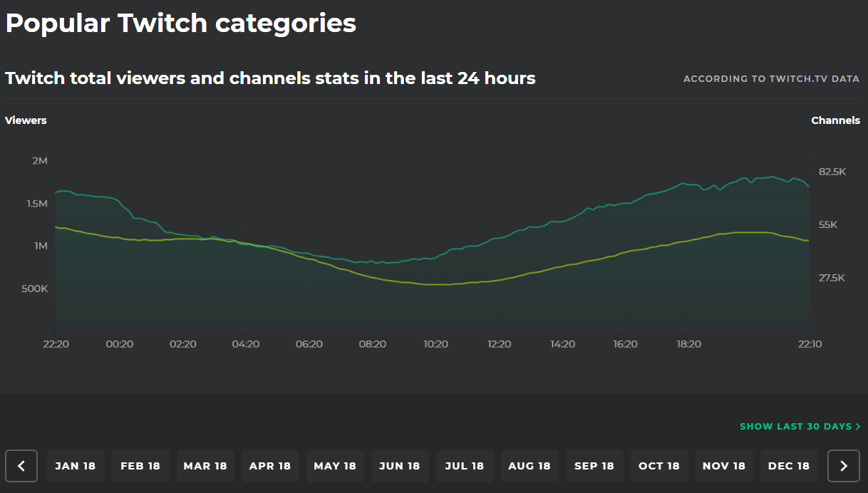Select the FEB 18 month tab
This screenshot has width=868, height=493.
click(140, 466)
